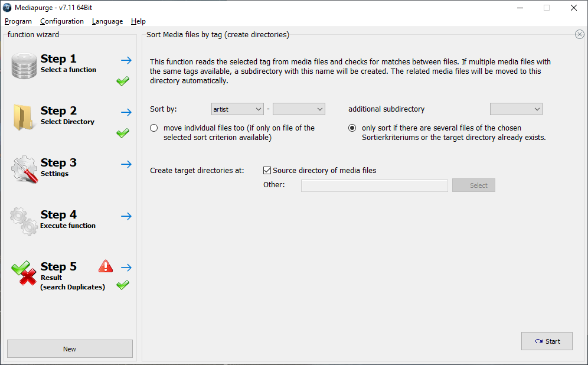Open the 'artist' Sort by dropdown

pyautogui.click(x=237, y=109)
